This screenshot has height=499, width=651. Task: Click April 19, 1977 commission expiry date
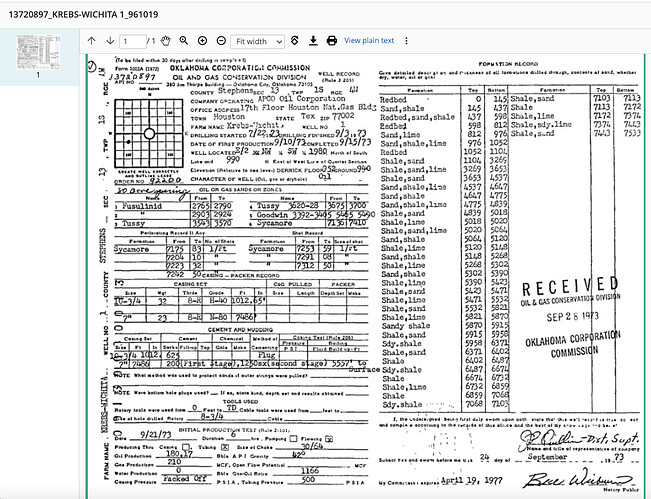point(472,481)
